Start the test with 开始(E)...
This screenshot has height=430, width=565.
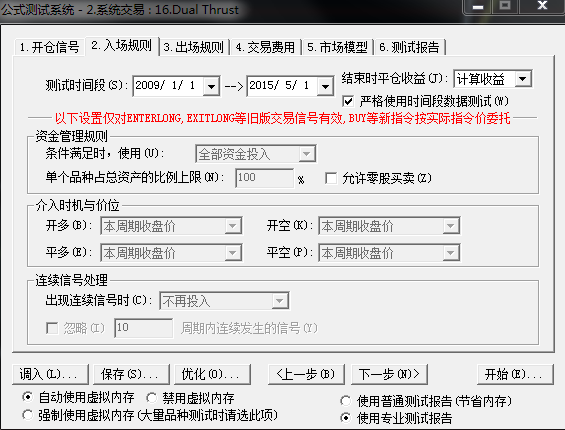tap(515, 374)
